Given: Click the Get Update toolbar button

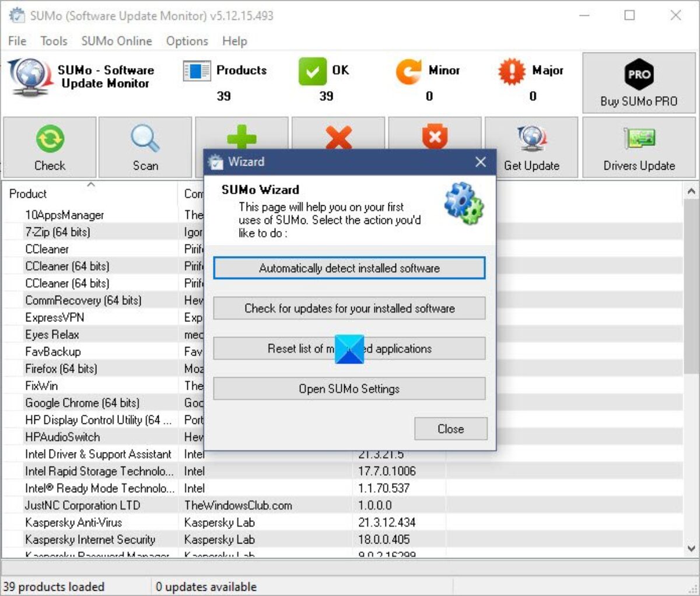Looking at the screenshot, I should 531,148.
